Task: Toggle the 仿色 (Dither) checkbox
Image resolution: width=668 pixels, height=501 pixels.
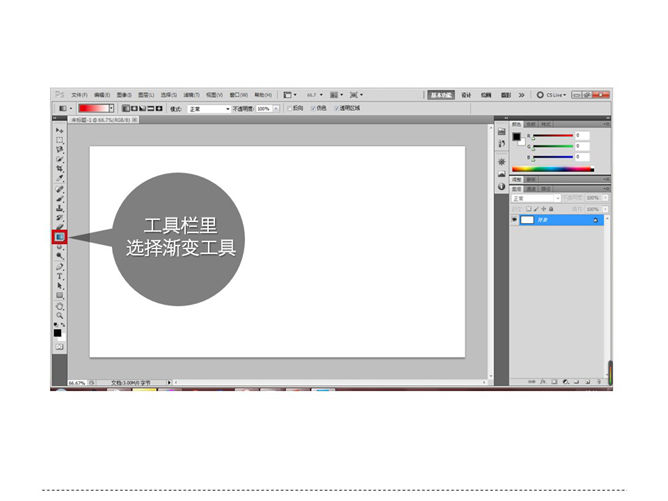Action: [x=313, y=108]
